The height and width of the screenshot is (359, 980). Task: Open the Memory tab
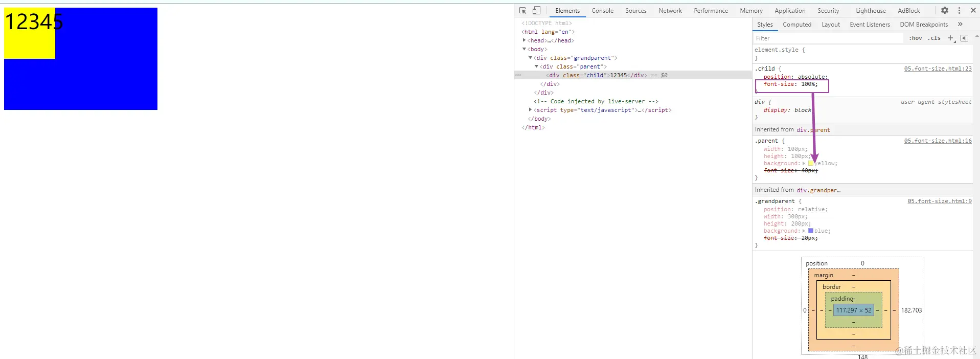(x=751, y=11)
